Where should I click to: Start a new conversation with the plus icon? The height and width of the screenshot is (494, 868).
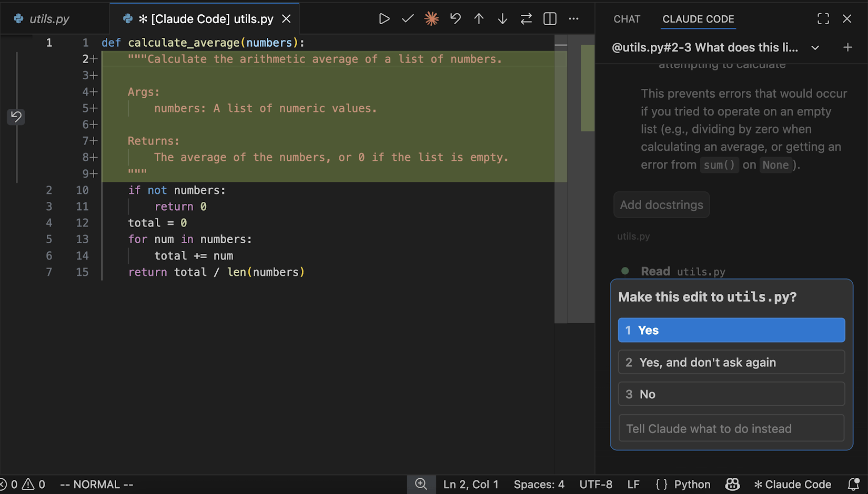click(848, 47)
